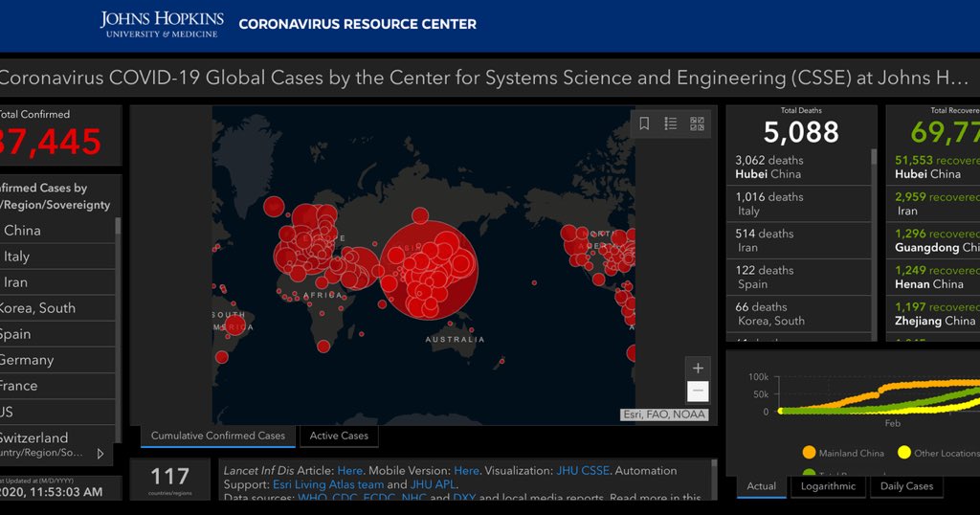Click the 1,296 recovered Guangdong entry
Viewport: 980px width, 515px height.
pyautogui.click(x=933, y=240)
